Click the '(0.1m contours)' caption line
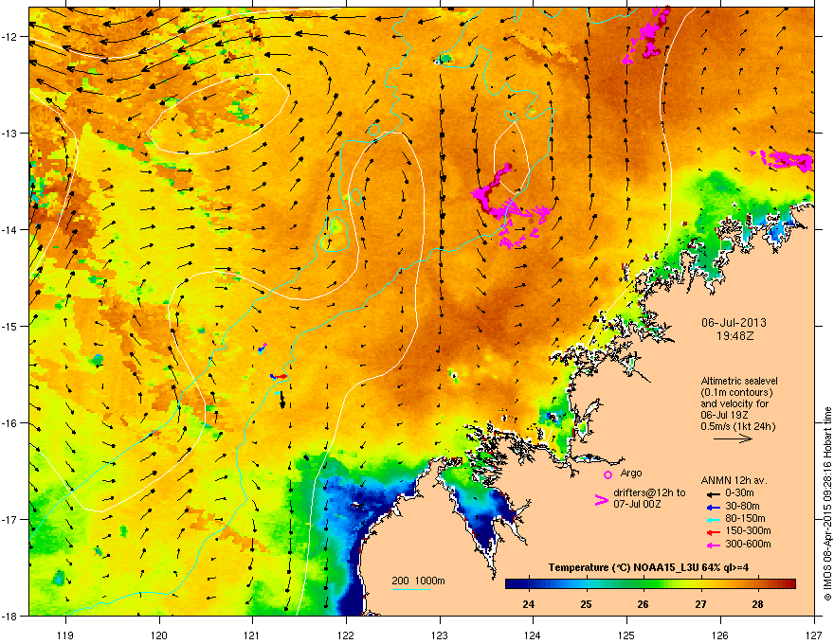 pos(736,393)
